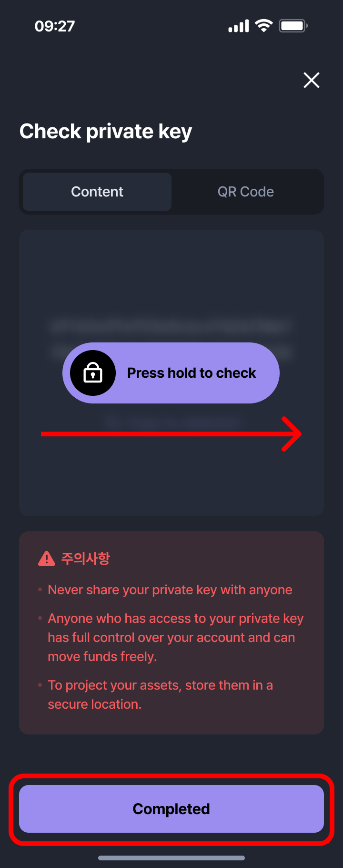Tap the Completed button

[x=171, y=809]
